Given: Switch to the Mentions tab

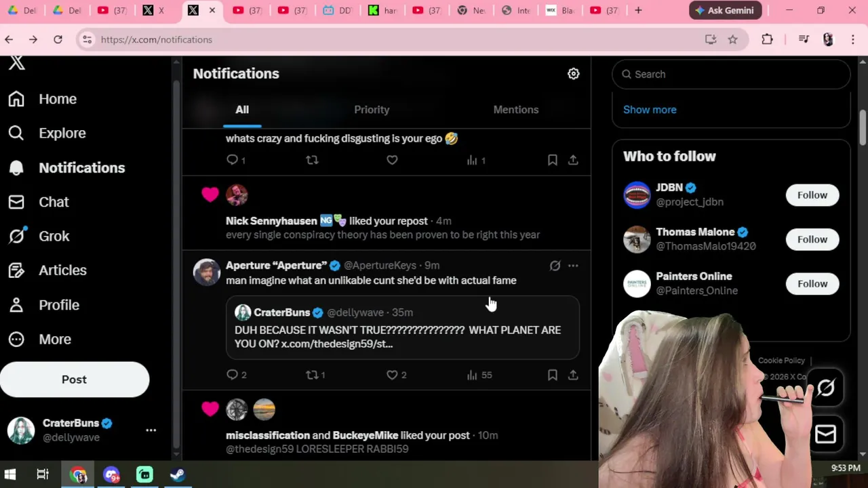Looking at the screenshot, I should pyautogui.click(x=516, y=110).
